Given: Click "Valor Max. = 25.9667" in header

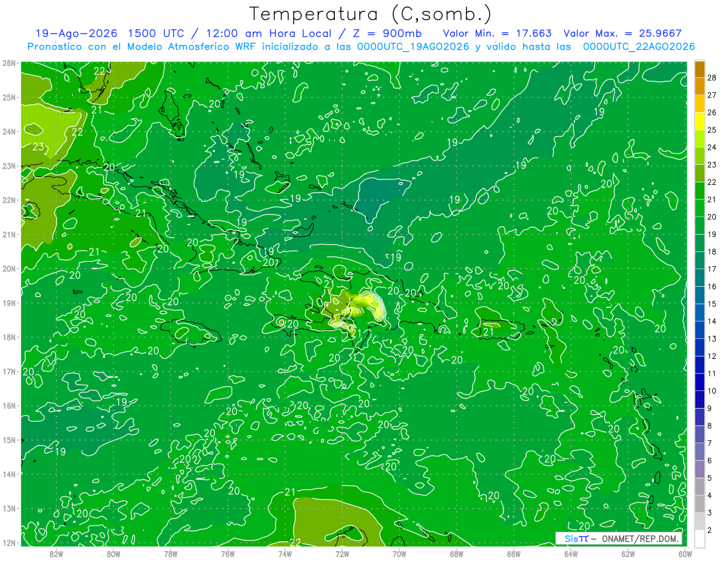Looking at the screenshot, I should [622, 33].
